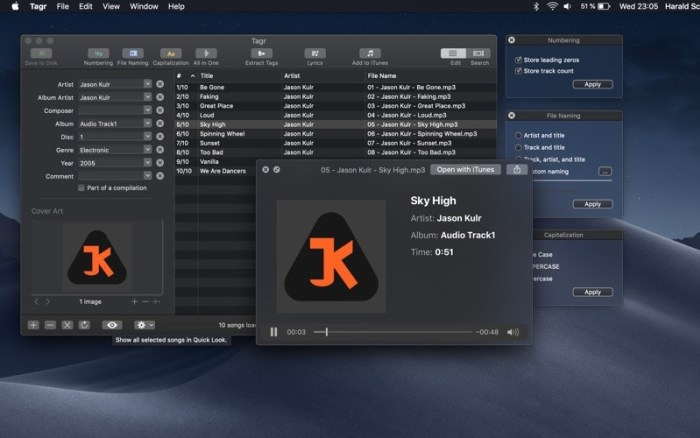Open the Lyrics tool
This screenshot has height=438, width=700.
[x=315, y=53]
